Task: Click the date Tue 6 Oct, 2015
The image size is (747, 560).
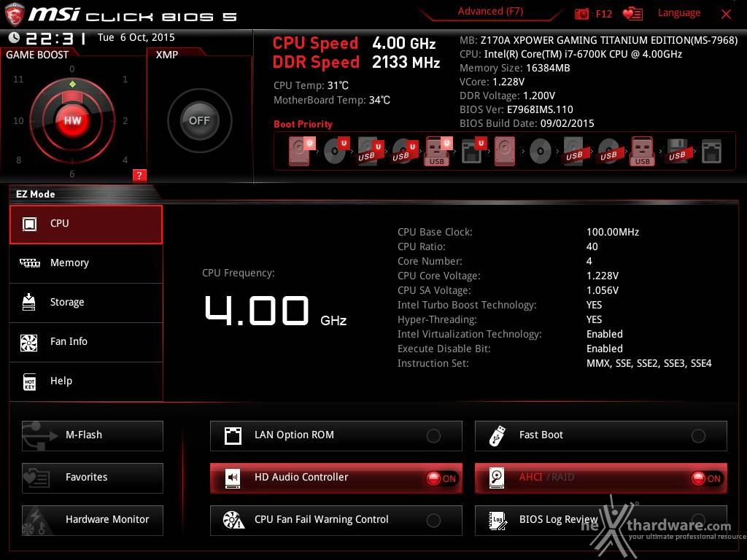Action: (x=136, y=38)
